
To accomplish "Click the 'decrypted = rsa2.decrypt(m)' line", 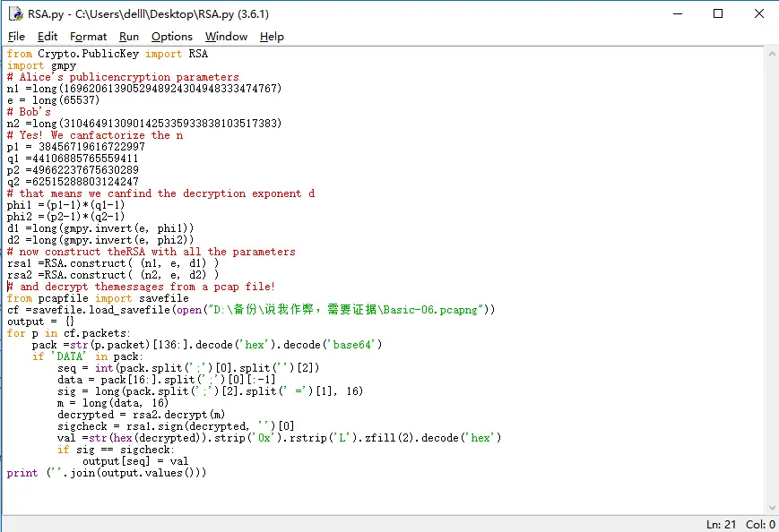I will (x=141, y=415).
